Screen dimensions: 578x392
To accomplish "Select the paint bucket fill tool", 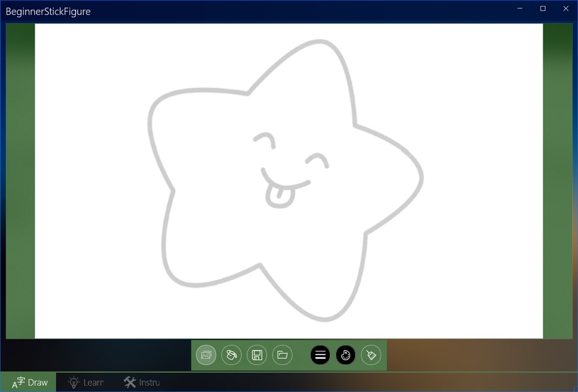I will coord(231,355).
